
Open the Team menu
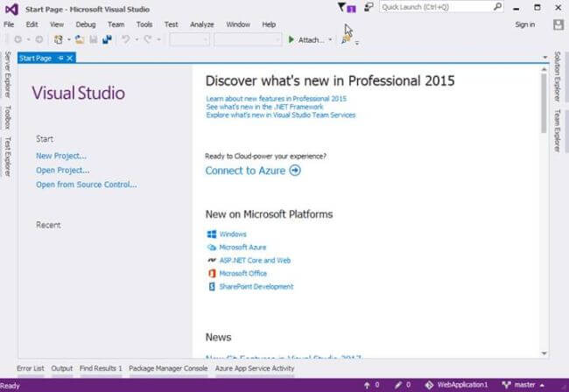coord(116,24)
